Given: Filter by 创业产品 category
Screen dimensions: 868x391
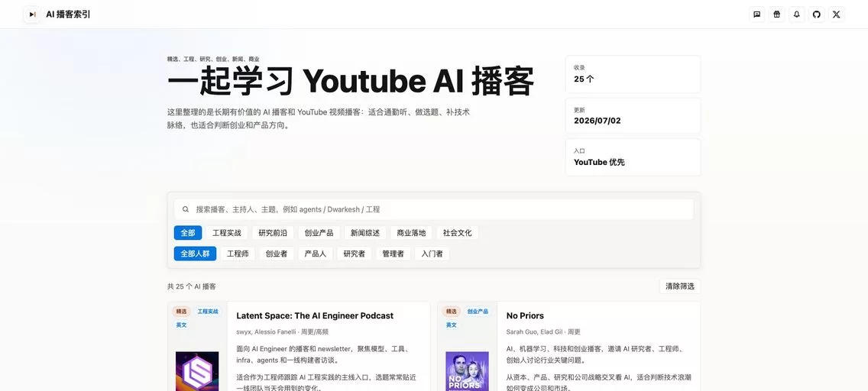Looking at the screenshot, I should [319, 233].
